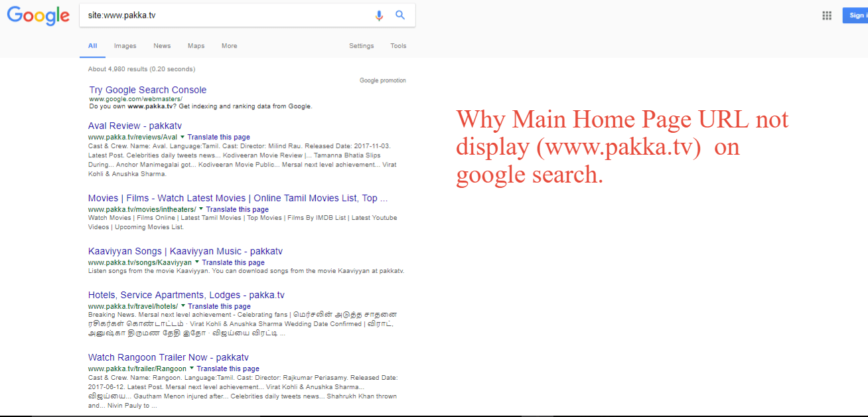Click Translate this page for movies/intheaters result
868x417 pixels.
point(238,210)
